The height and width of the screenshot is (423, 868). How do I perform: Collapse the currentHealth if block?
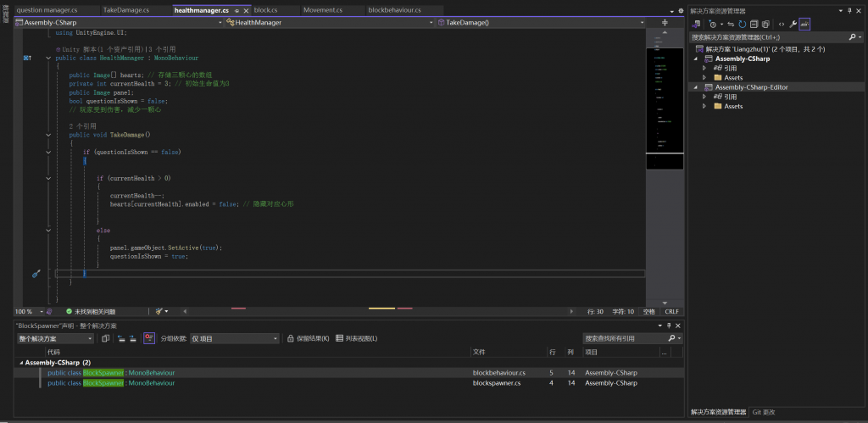(x=48, y=178)
